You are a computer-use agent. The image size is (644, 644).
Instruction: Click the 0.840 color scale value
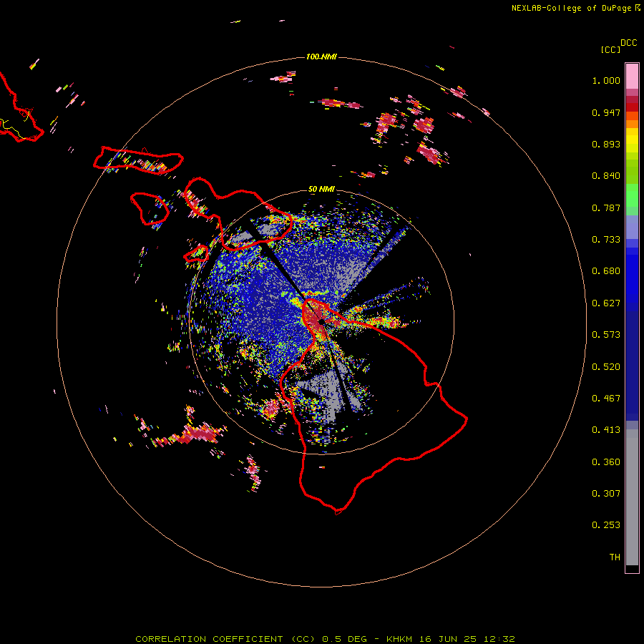coord(606,176)
